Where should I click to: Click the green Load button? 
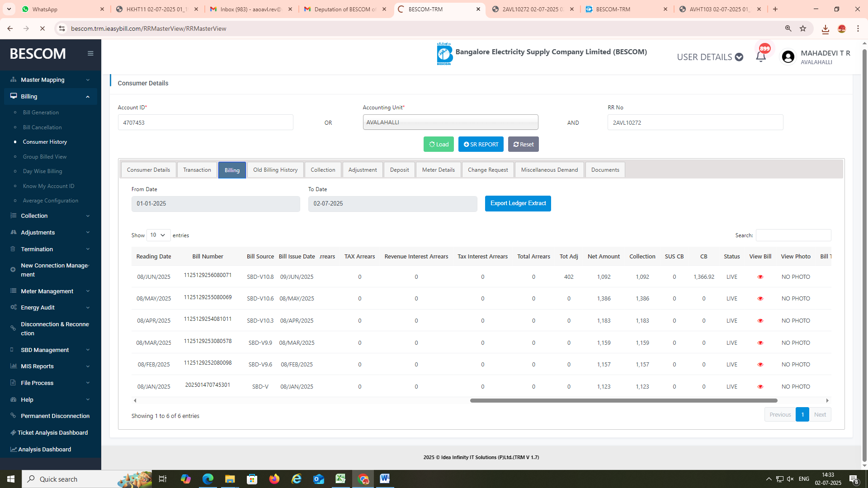[439, 145]
